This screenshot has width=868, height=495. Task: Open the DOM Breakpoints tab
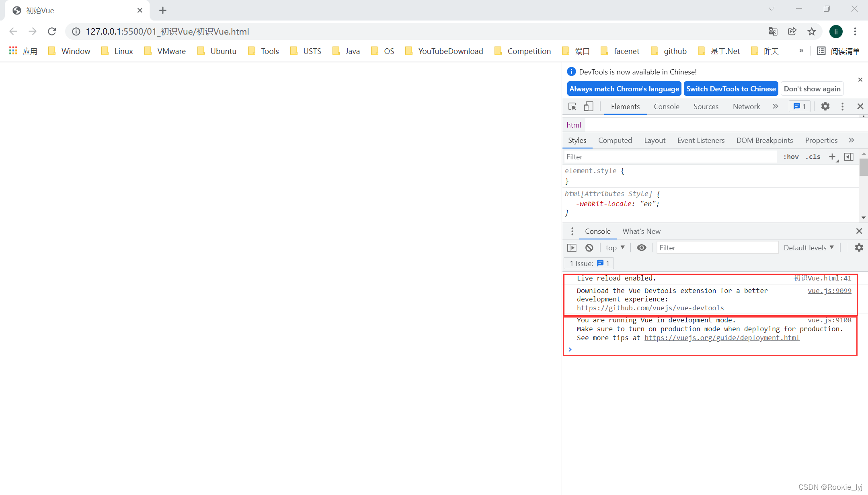764,140
